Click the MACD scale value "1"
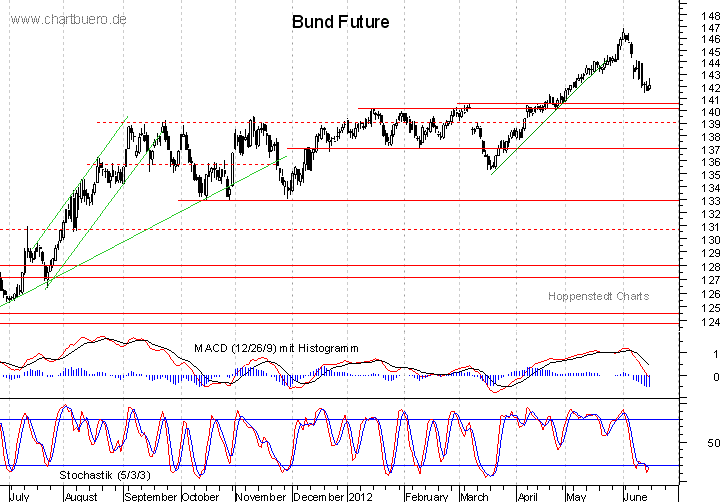The image size is (723, 502). (716, 354)
